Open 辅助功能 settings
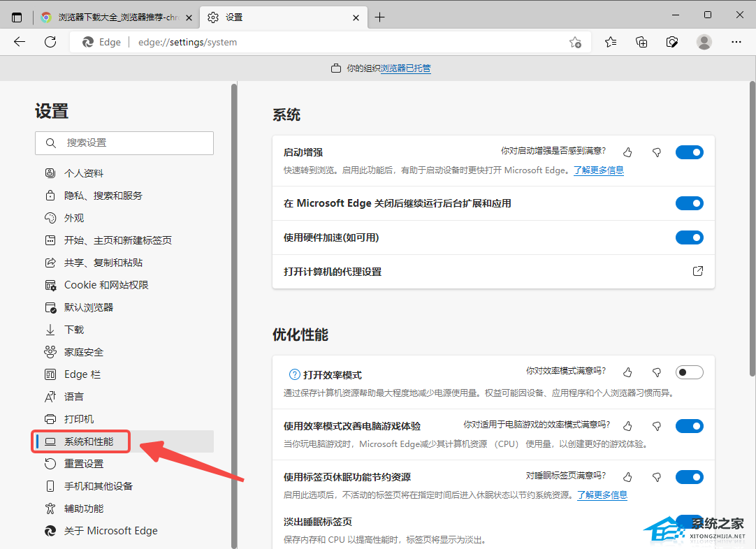The width and height of the screenshot is (756, 549). tap(124, 508)
